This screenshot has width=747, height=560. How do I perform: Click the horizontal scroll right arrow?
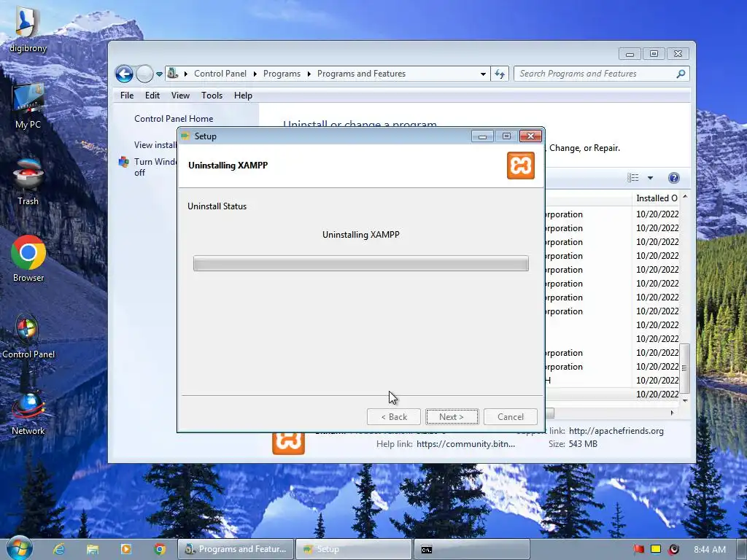672,413
